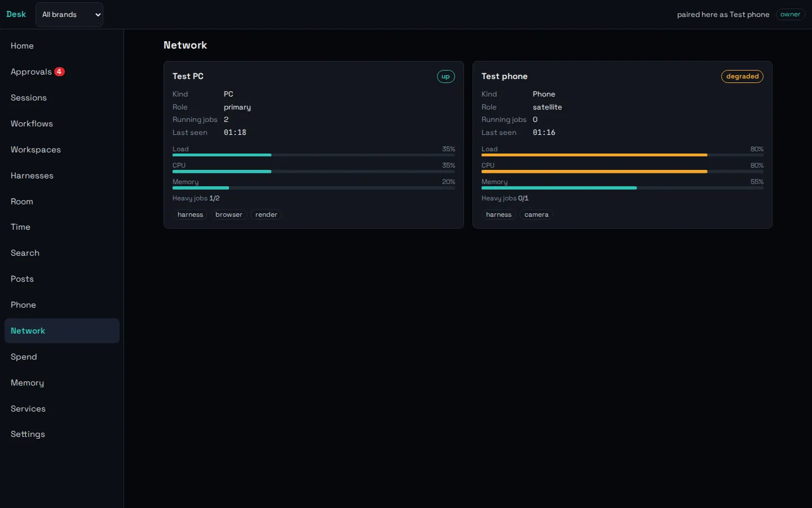Click the browser tag on Test PC
The image size is (812, 508).
point(229,214)
